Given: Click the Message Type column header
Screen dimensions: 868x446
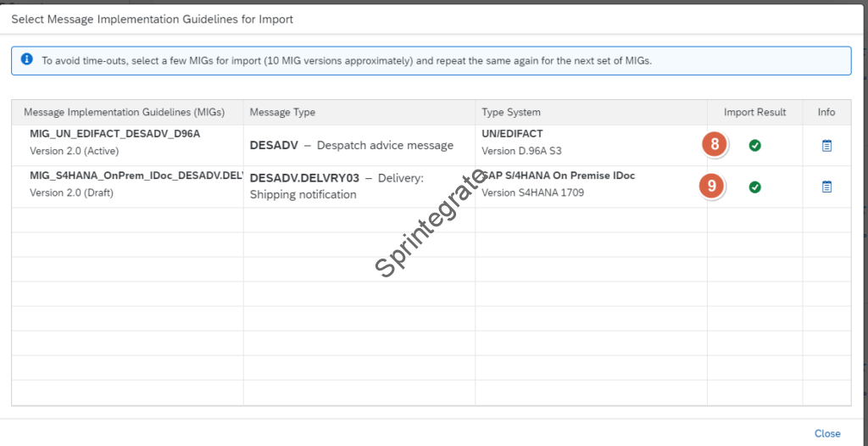Looking at the screenshot, I should pos(282,112).
